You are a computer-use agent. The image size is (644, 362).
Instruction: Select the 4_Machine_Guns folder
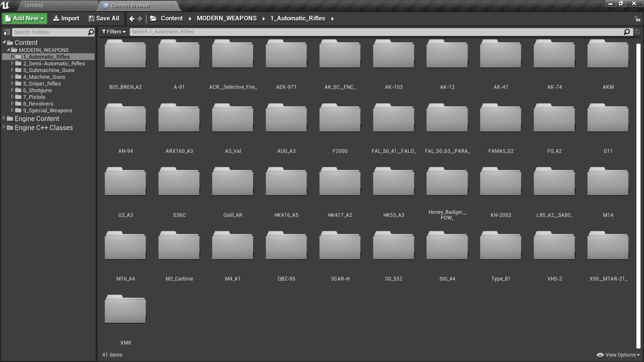[x=44, y=76]
